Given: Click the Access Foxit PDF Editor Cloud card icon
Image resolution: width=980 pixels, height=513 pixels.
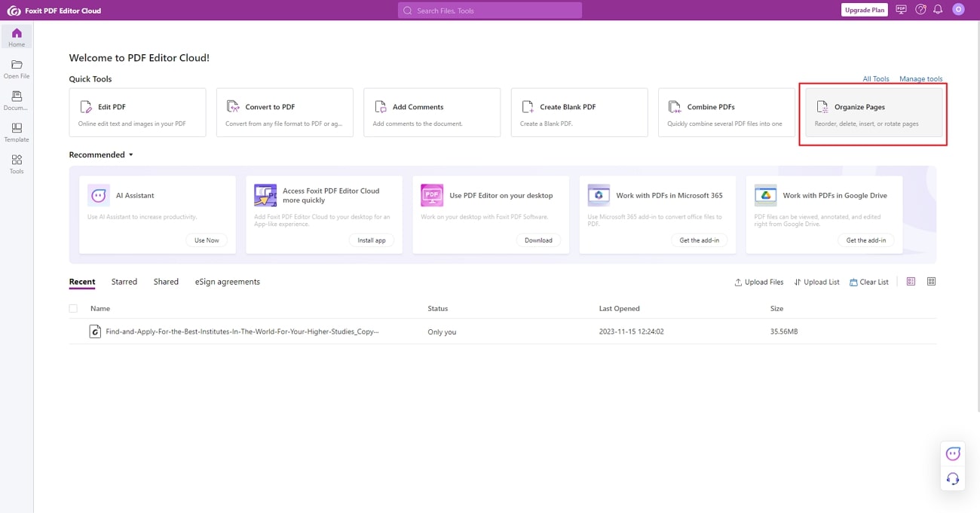Looking at the screenshot, I should coord(265,195).
